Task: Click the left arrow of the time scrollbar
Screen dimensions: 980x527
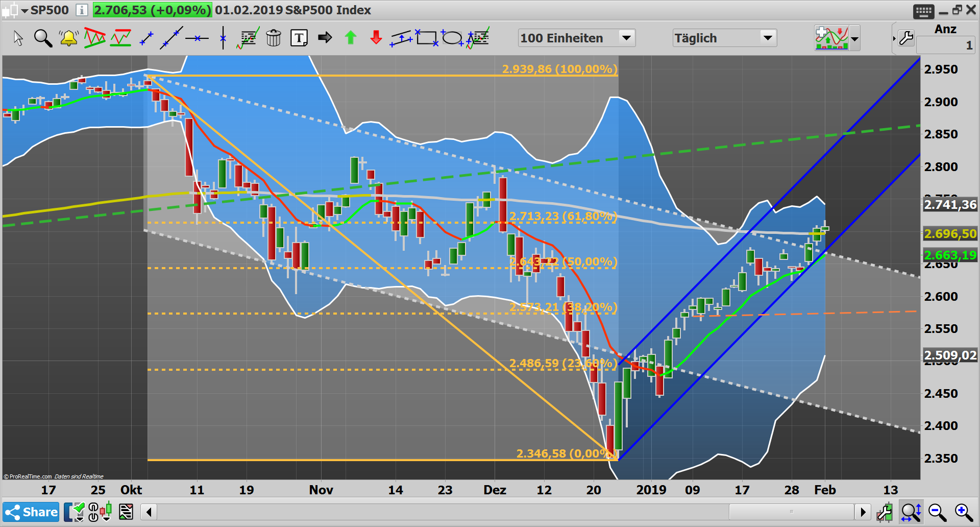Action: 149,512
